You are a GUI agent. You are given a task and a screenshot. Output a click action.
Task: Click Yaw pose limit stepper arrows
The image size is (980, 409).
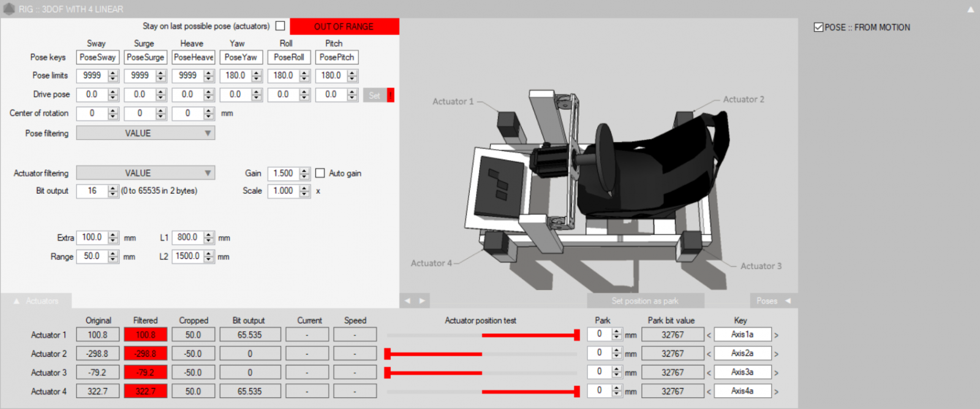[x=256, y=75]
